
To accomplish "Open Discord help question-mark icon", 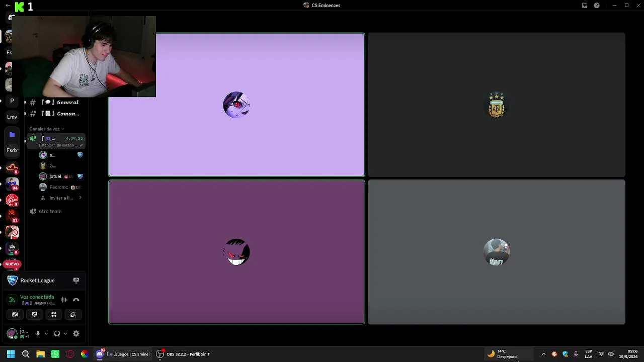I will coord(597,6).
